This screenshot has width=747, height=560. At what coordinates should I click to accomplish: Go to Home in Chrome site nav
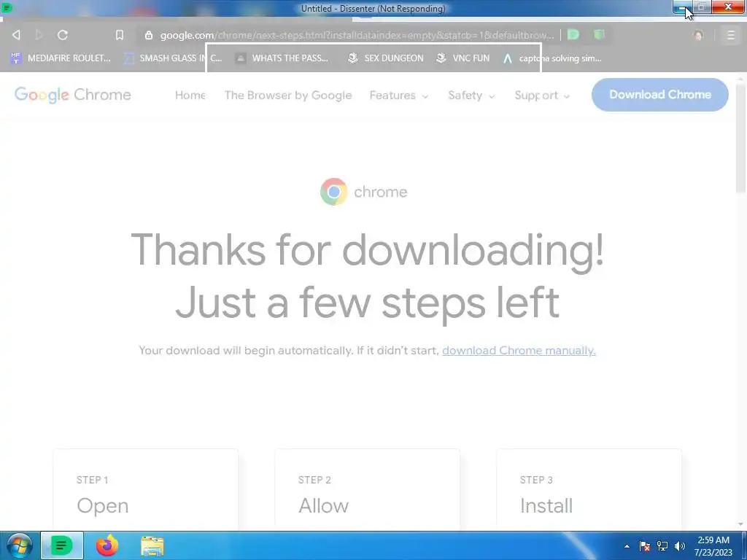tap(190, 96)
